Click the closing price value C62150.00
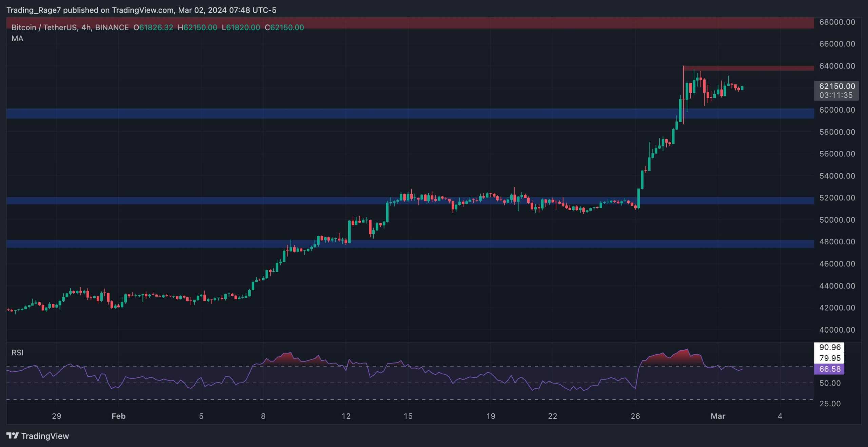The image size is (868, 447). 284,27
